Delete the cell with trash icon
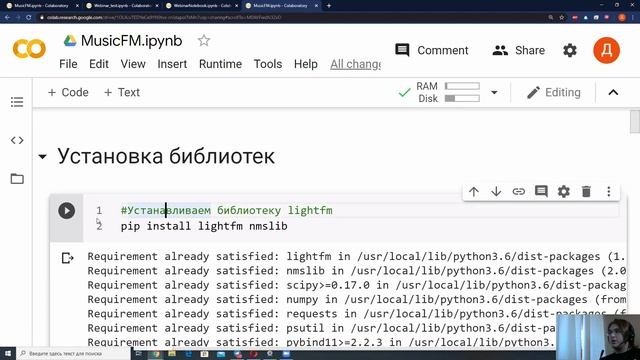 [x=586, y=191]
